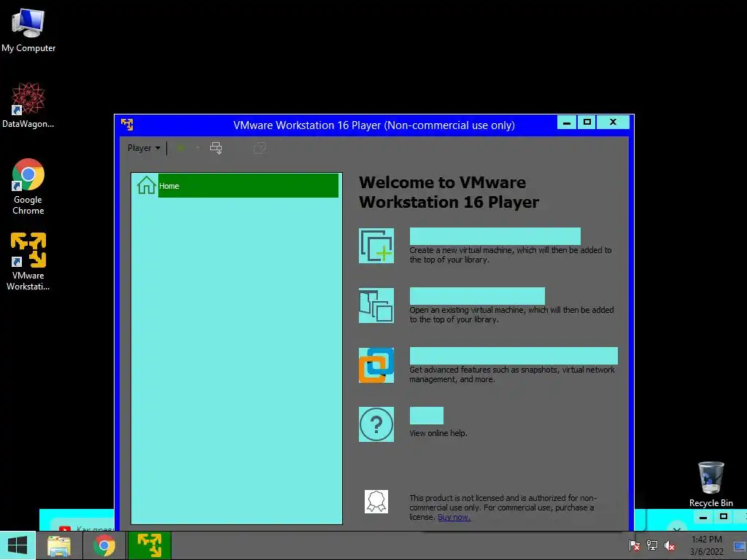Screen dimensions: 747x560
Task: Click the muted volume tray icon
Action: point(670,545)
